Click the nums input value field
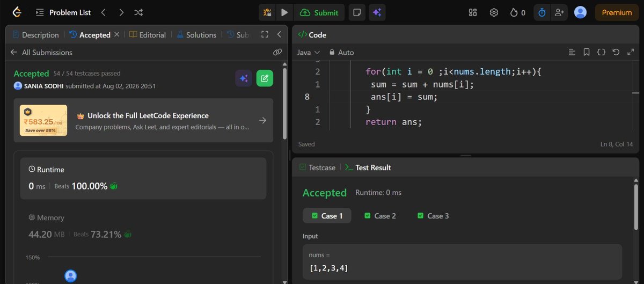This screenshot has height=284, width=644. [462, 261]
